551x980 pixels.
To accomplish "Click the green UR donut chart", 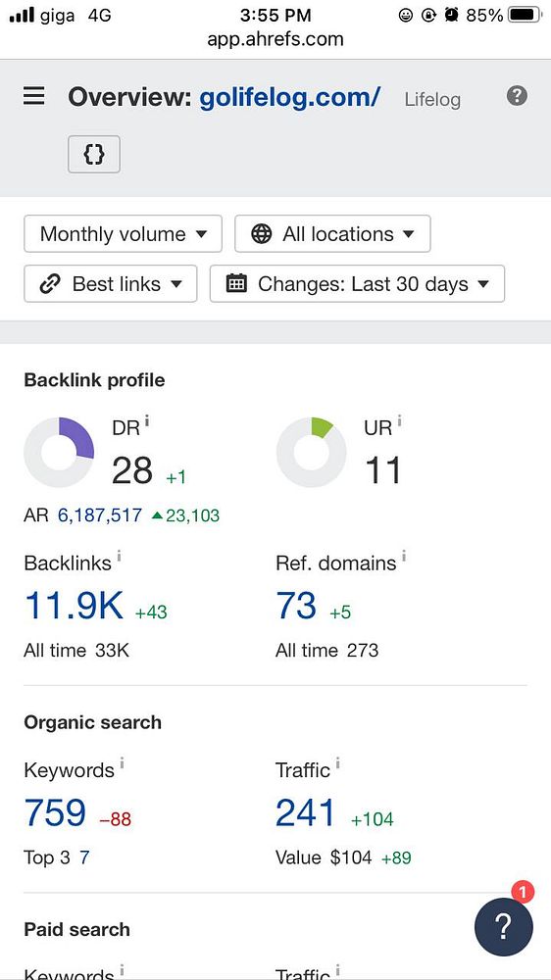I will [312, 453].
